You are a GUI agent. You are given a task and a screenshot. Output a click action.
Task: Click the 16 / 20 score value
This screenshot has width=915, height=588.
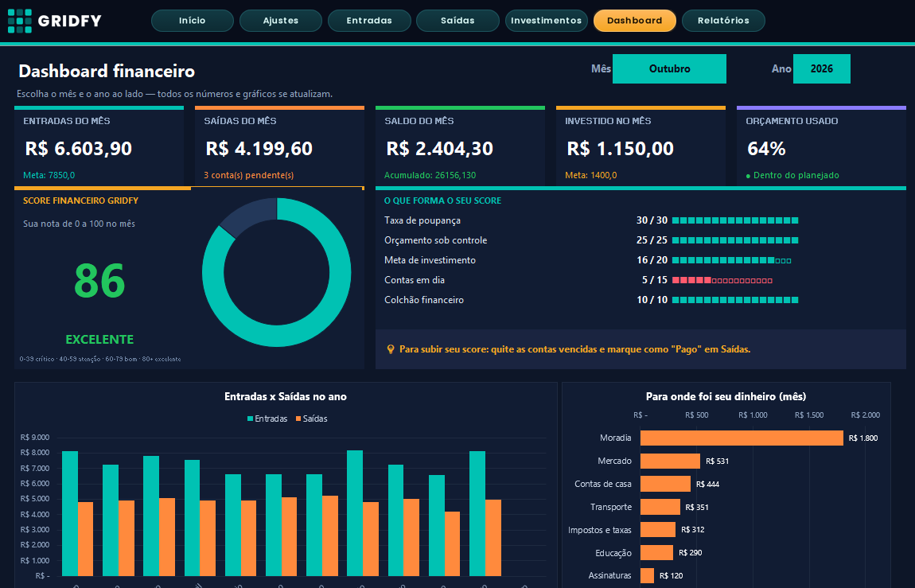click(x=652, y=260)
